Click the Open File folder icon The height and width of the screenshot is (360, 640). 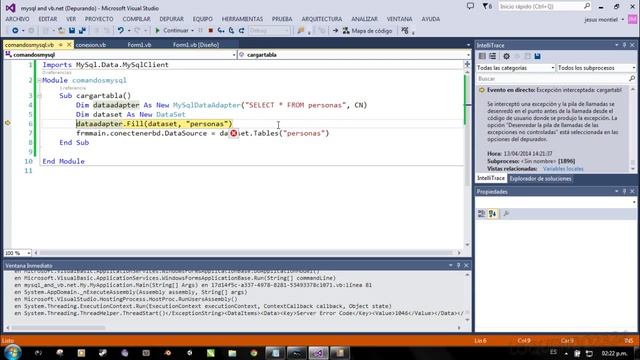61,31
